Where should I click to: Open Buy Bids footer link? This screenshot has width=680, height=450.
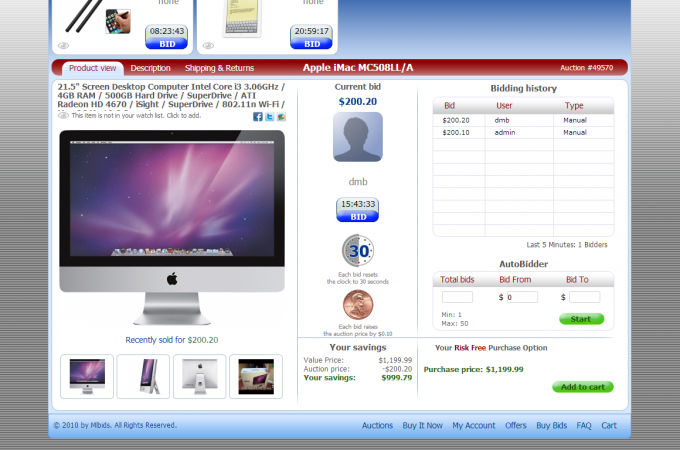point(552,425)
